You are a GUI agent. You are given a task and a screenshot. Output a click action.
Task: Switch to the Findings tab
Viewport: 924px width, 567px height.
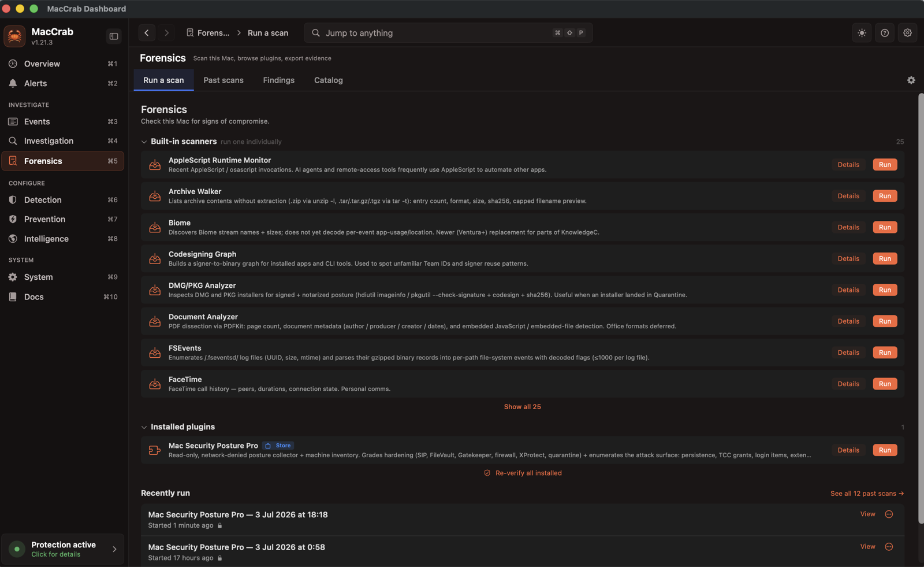click(279, 80)
